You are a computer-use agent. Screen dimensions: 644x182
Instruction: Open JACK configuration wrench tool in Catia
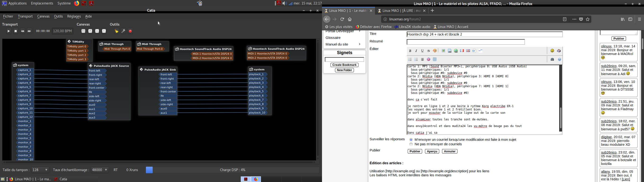124,31
